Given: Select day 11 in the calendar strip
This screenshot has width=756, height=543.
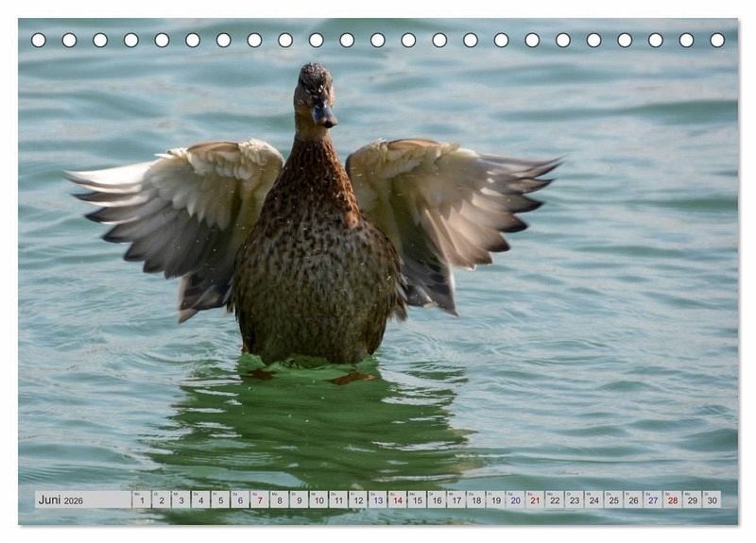Looking at the screenshot, I should coord(338,500).
